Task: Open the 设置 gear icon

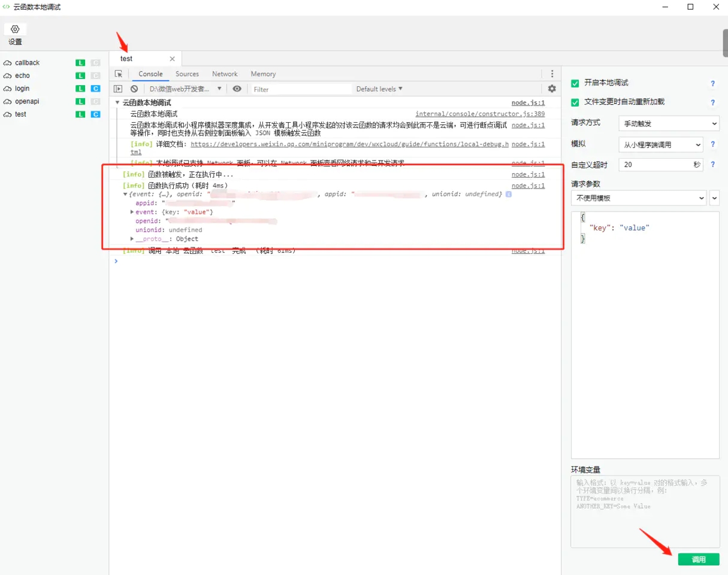Action: point(16,29)
